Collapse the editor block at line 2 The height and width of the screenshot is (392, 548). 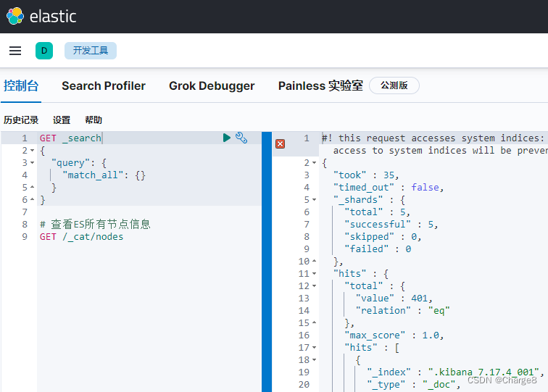(32, 151)
